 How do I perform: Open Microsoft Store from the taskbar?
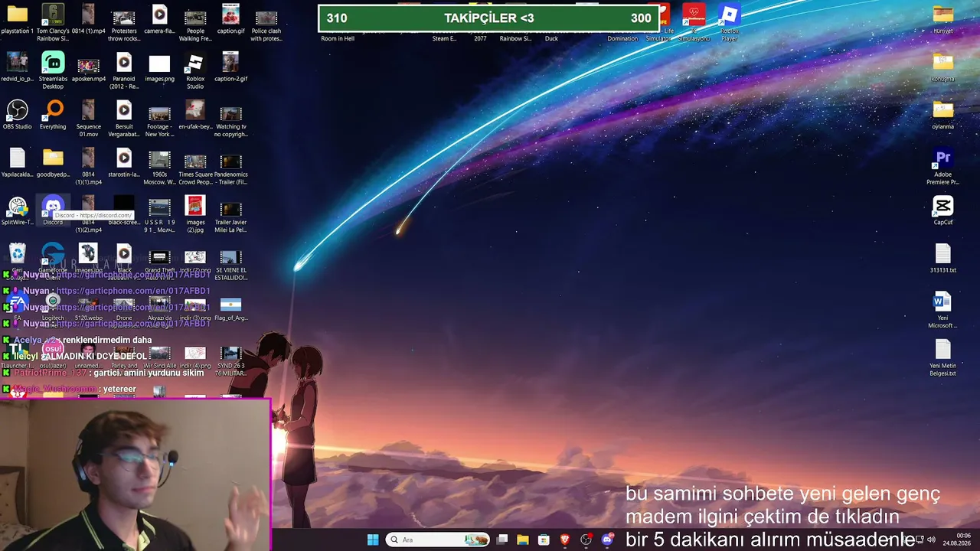coord(544,540)
